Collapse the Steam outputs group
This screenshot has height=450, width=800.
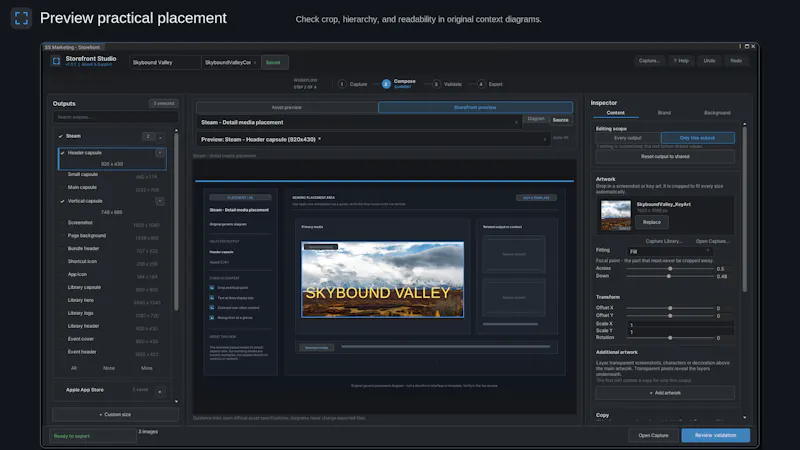pos(160,137)
